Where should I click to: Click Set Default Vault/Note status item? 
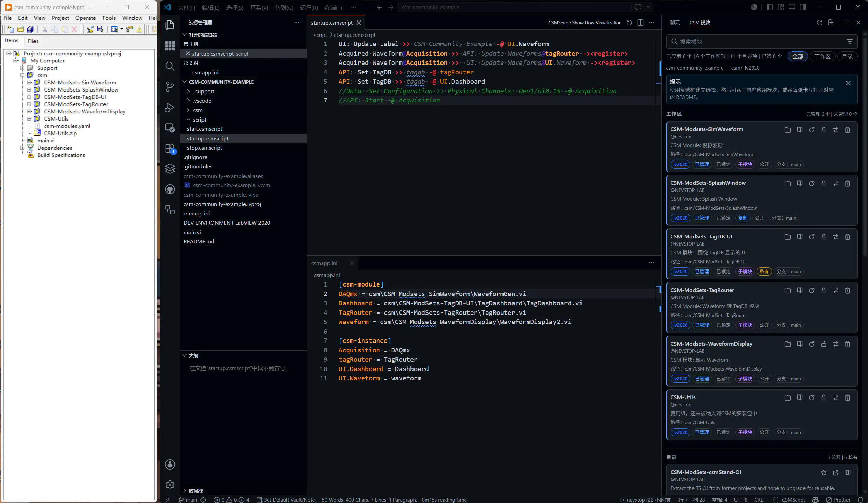(x=285, y=500)
